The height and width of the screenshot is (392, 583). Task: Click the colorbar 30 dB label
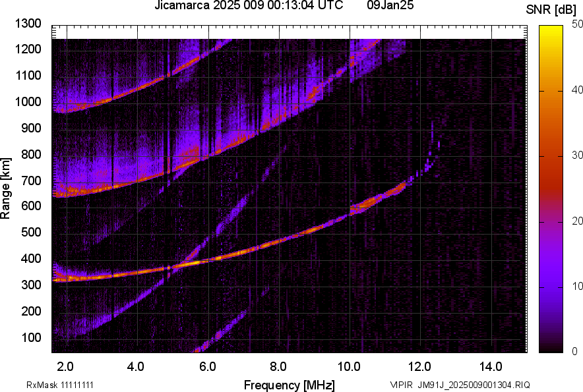coord(578,155)
